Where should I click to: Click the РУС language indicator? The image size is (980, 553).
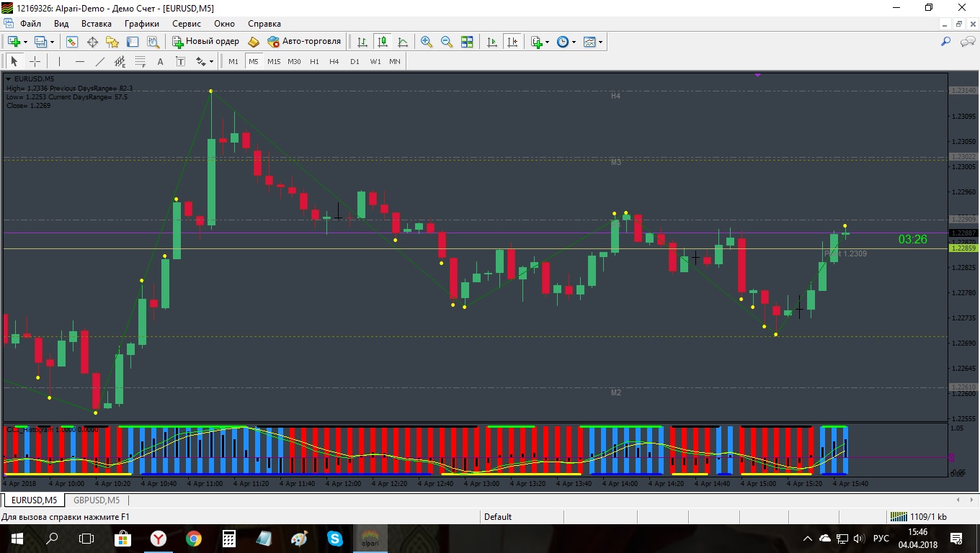point(881,538)
